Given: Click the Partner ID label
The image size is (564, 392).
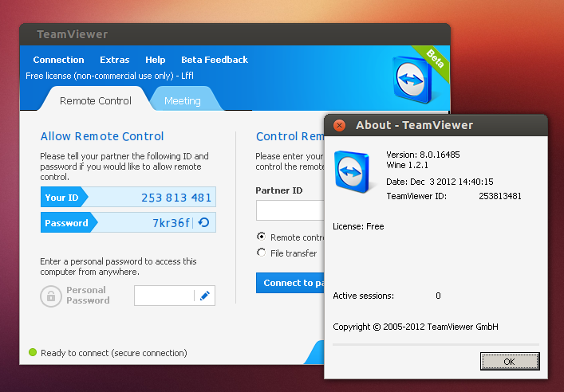Looking at the screenshot, I should click(279, 190).
